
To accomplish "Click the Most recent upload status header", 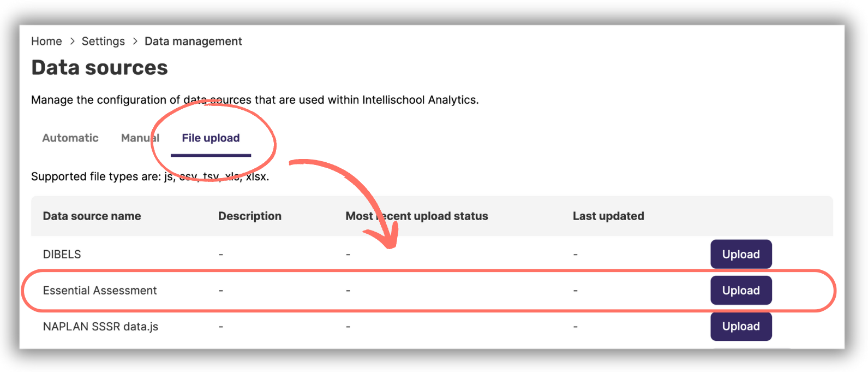I will tap(416, 216).
